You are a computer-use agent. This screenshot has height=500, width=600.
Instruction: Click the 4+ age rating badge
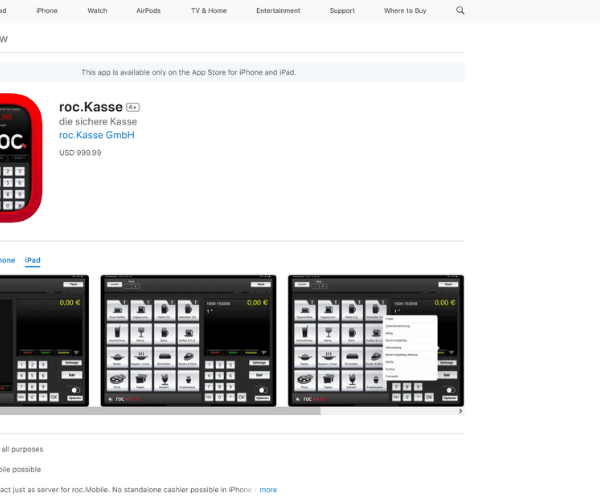pyautogui.click(x=133, y=107)
